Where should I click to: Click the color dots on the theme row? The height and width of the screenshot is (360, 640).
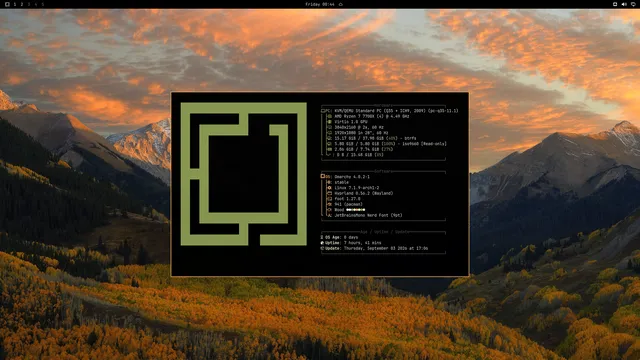pyautogui.click(x=356, y=210)
